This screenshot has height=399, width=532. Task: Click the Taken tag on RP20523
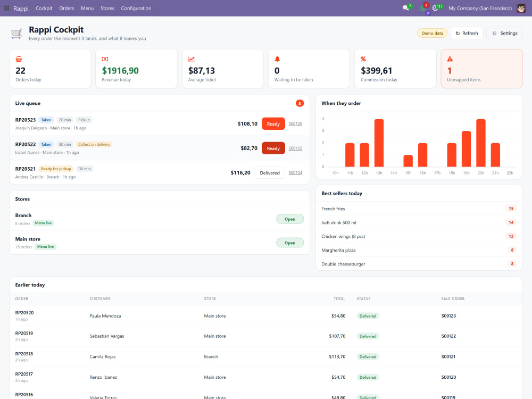pos(46,120)
